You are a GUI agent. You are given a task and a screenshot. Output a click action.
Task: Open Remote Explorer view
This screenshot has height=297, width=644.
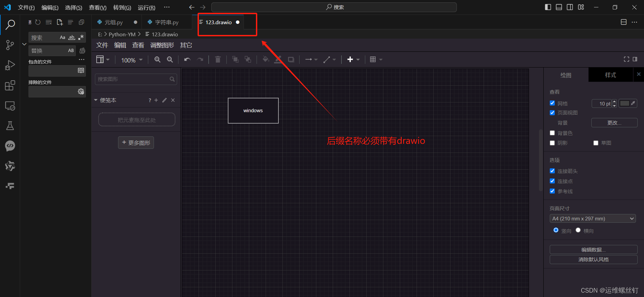[x=10, y=106]
